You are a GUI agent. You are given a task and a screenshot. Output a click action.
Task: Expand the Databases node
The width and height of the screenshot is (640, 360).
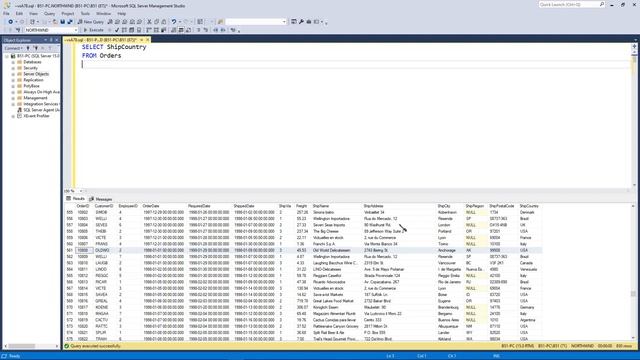(13, 62)
